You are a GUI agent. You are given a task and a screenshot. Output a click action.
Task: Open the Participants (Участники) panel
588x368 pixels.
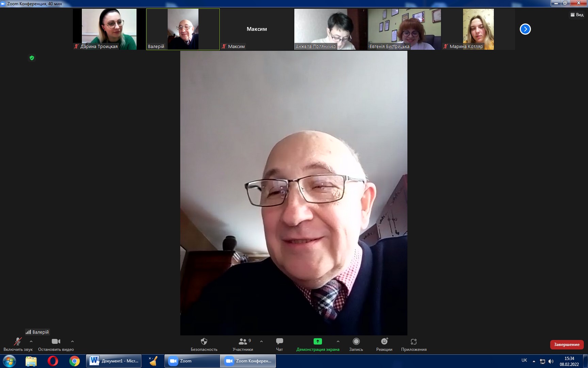click(x=243, y=344)
